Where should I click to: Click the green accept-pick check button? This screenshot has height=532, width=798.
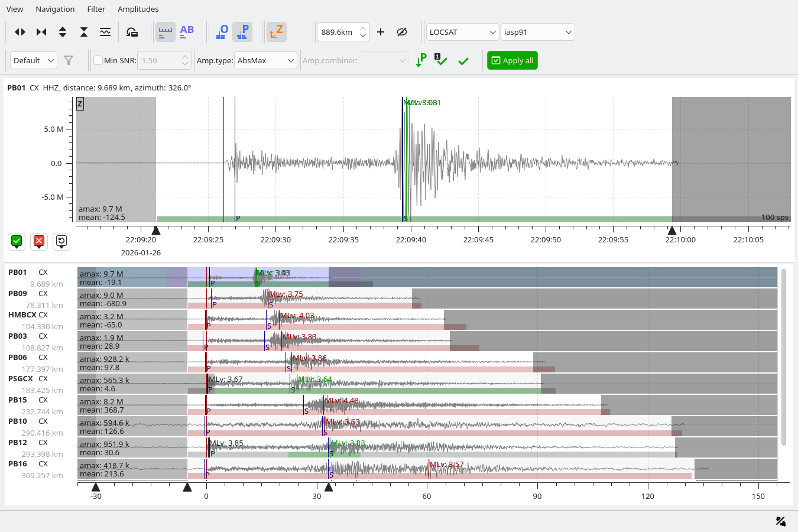point(16,241)
